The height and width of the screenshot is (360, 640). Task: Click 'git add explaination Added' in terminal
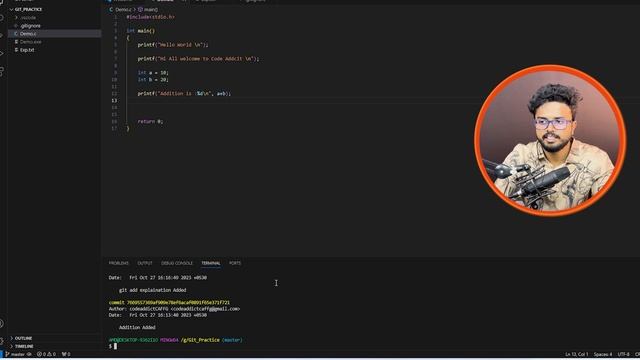pos(152,290)
